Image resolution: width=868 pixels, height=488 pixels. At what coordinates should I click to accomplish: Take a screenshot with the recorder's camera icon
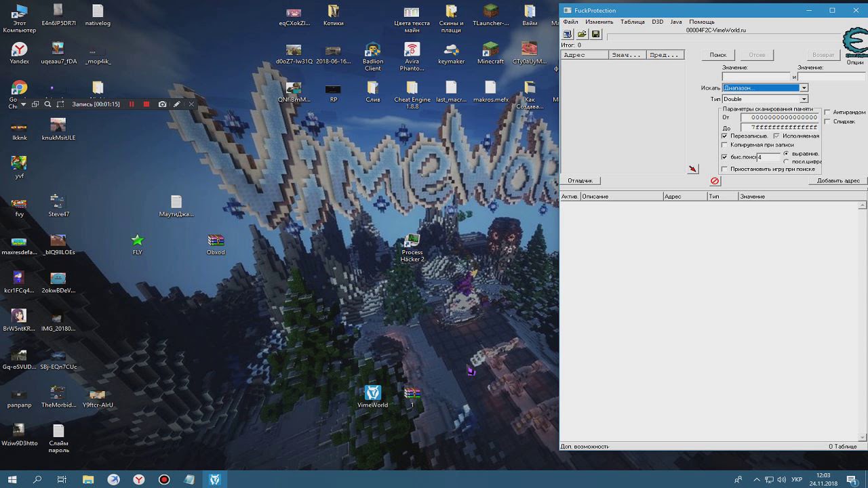coord(162,104)
